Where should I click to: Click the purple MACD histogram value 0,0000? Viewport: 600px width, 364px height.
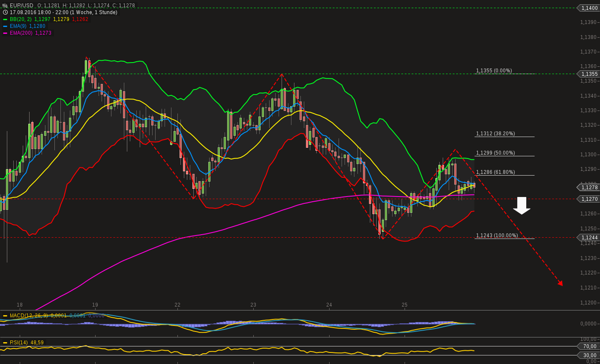(x=96, y=316)
